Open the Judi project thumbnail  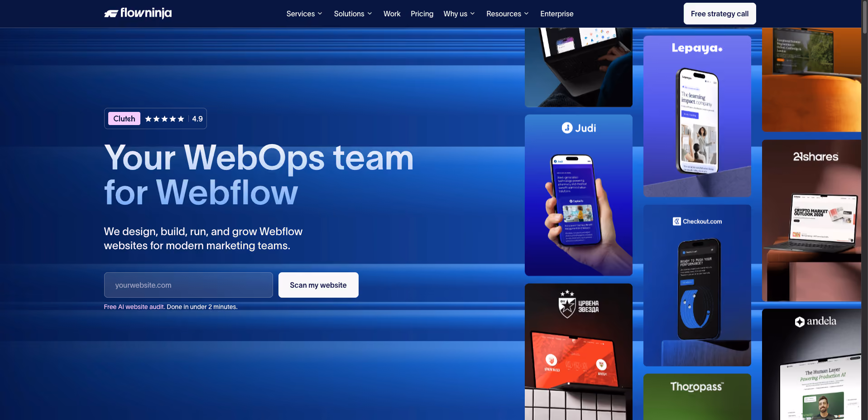(579, 195)
